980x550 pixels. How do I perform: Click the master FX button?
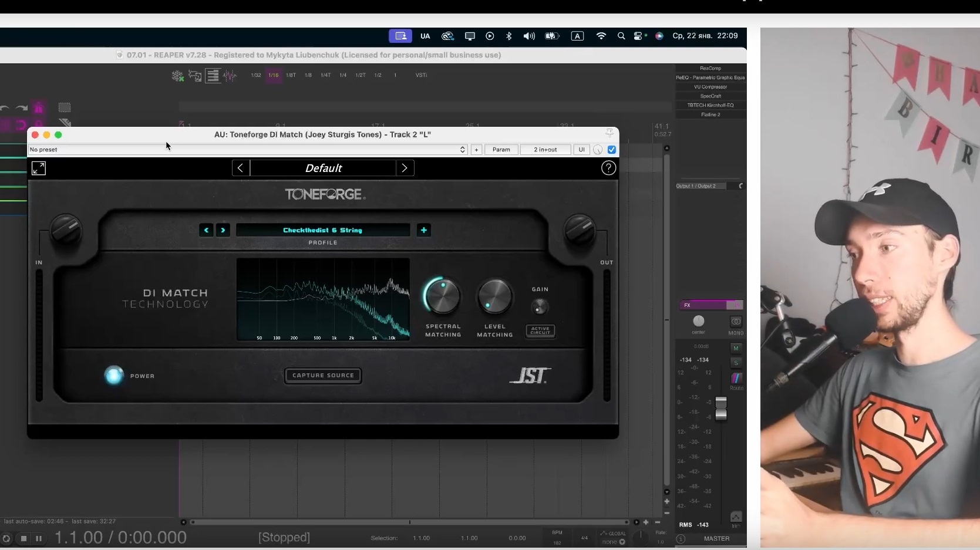pos(703,305)
